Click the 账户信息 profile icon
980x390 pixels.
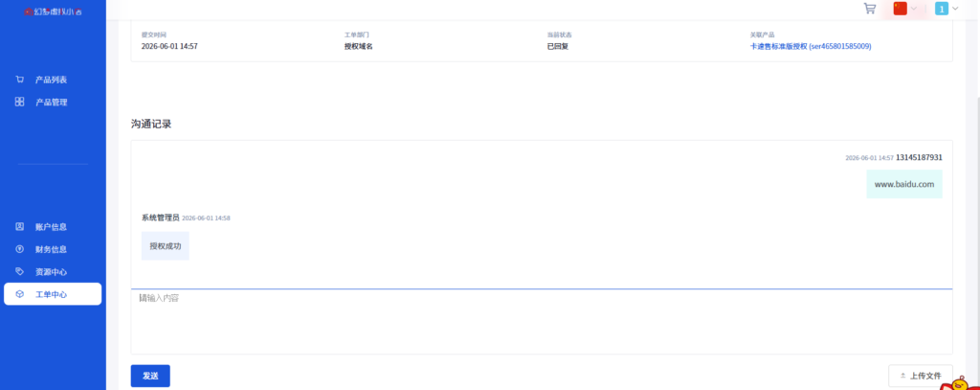pyautogui.click(x=20, y=226)
